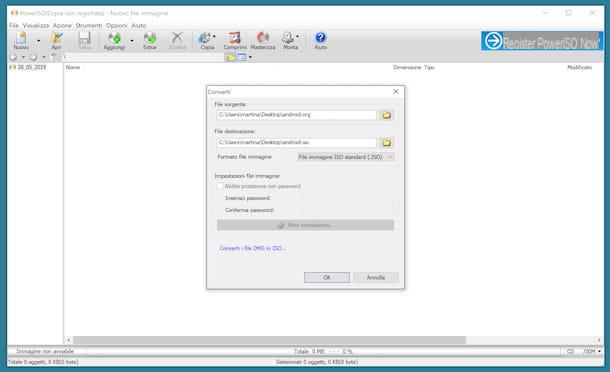Sort by the Modificato column header
610x372 pixels.
click(579, 68)
